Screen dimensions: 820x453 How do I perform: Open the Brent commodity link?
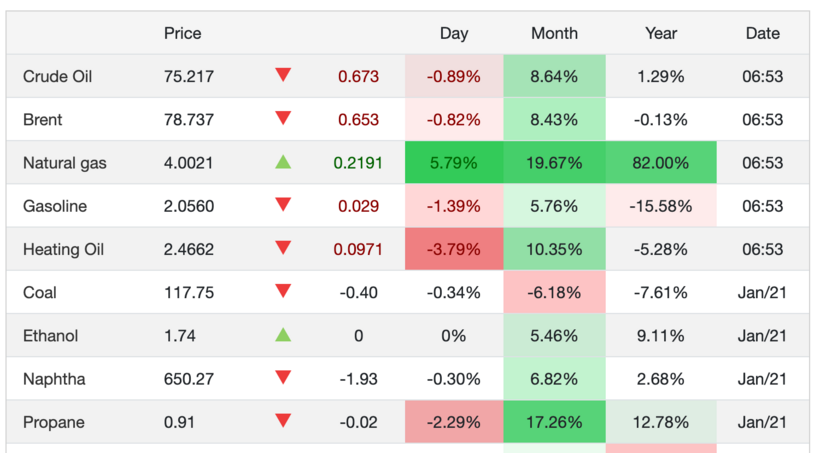(42, 120)
